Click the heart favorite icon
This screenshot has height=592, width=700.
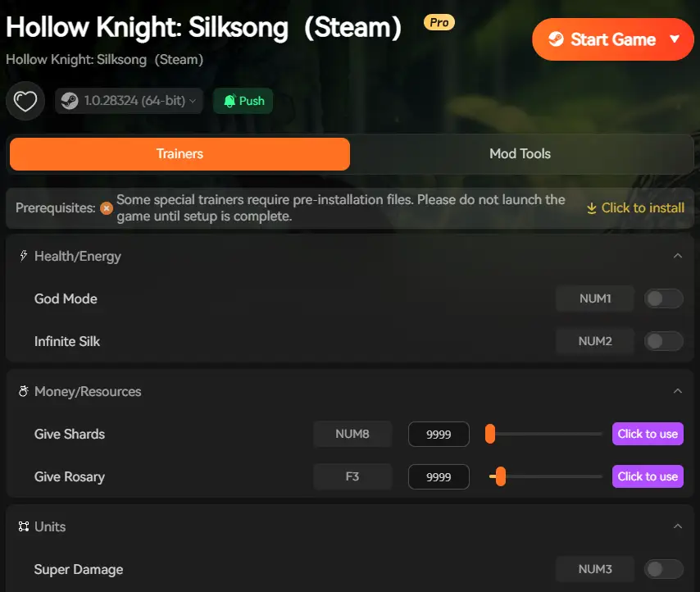pos(25,100)
